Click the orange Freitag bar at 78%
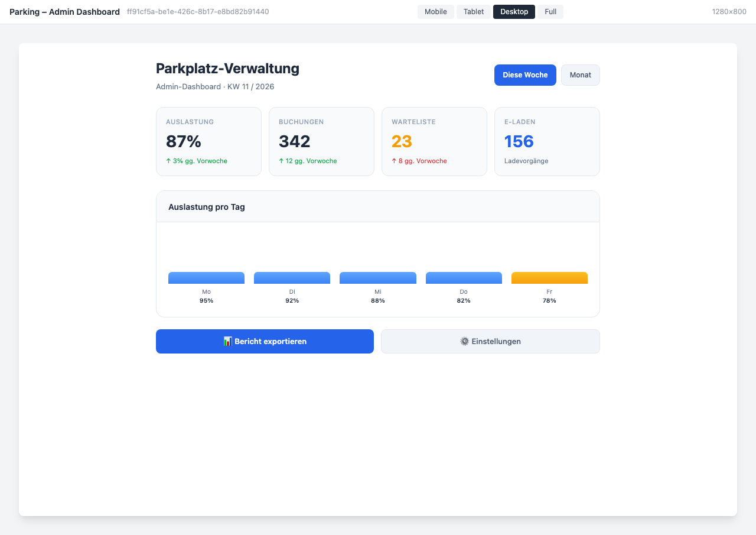Image resolution: width=756 pixels, height=535 pixels. click(x=549, y=277)
